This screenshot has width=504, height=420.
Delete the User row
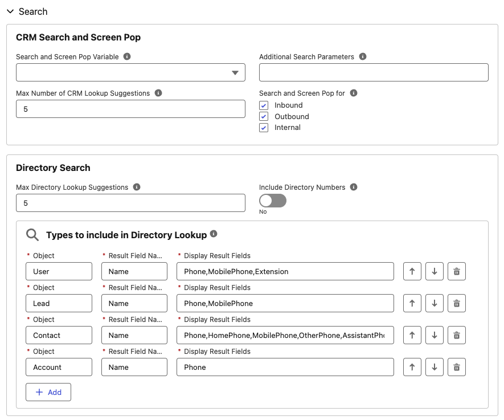click(457, 271)
